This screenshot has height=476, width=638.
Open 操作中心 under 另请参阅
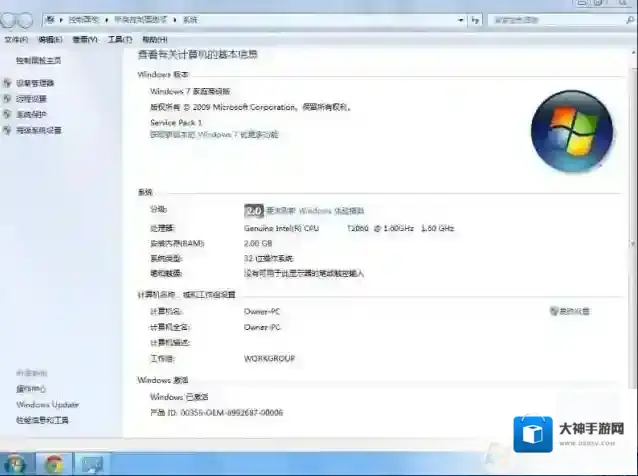coord(31,389)
